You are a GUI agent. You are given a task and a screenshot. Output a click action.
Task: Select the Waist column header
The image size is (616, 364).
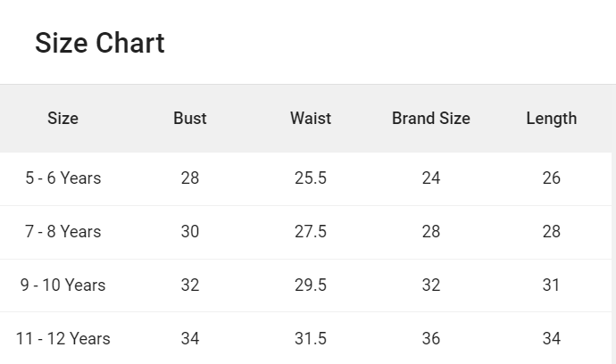311,119
